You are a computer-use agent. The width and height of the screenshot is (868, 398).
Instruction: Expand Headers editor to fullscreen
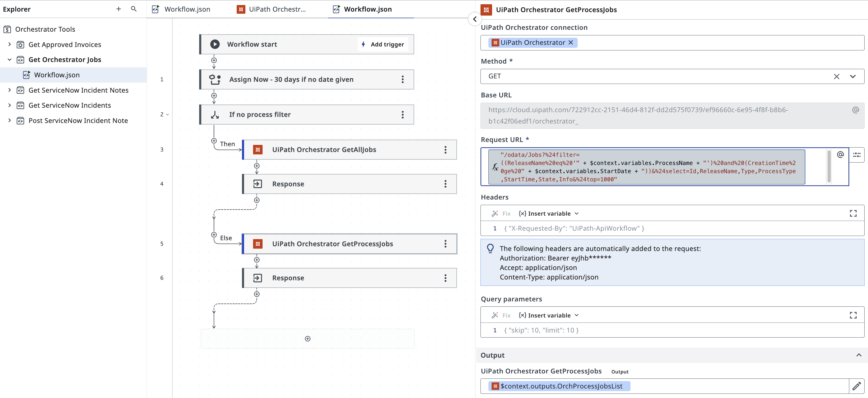click(853, 214)
